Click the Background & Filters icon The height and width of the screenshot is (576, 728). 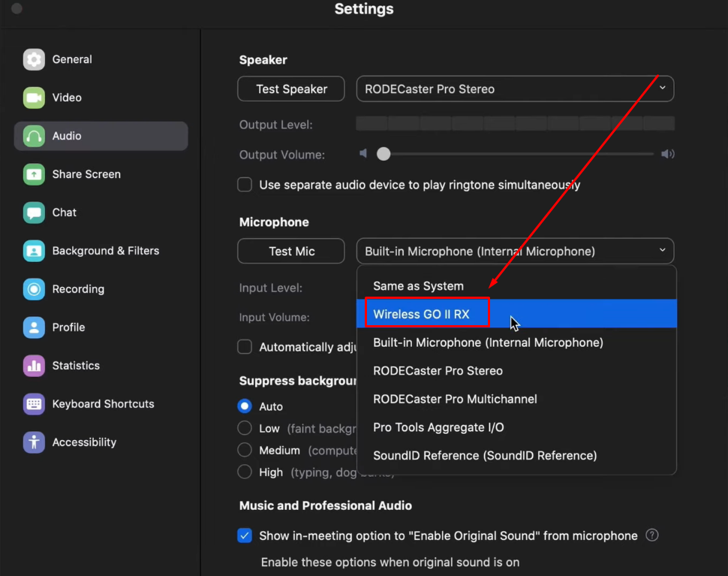pyautogui.click(x=34, y=251)
